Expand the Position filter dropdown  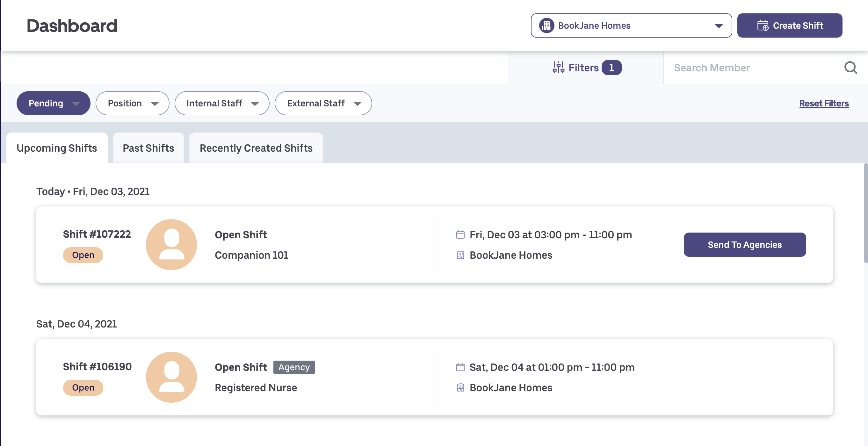(133, 103)
